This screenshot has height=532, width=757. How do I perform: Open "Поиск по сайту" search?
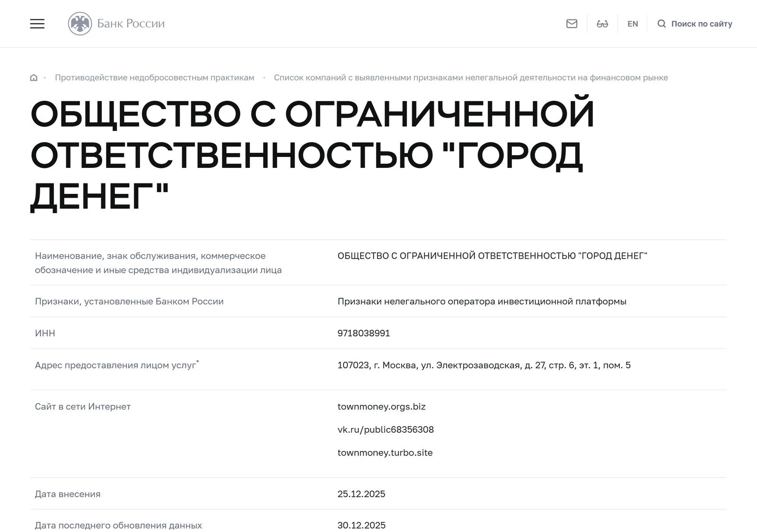702,24
